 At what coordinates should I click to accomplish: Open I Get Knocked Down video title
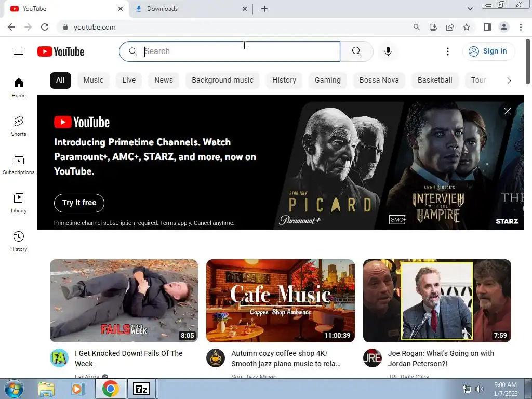coord(129,358)
